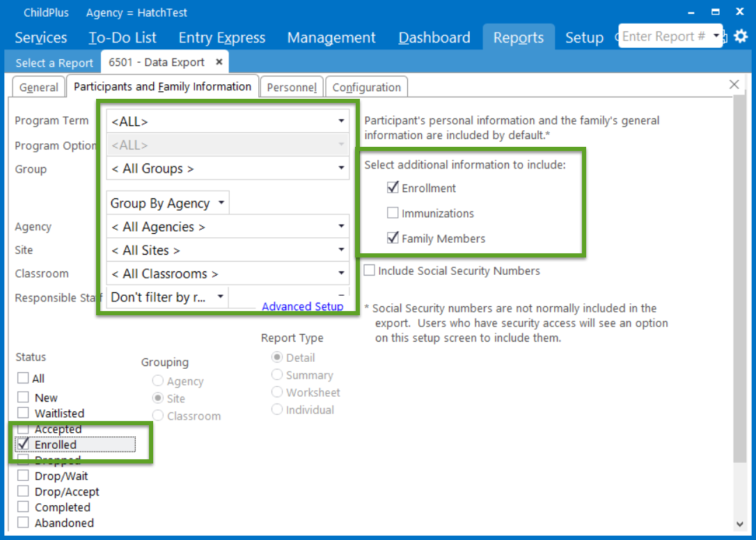The image size is (756, 540).
Task: Check the Abandoned status checkbox
Action: coord(23,522)
